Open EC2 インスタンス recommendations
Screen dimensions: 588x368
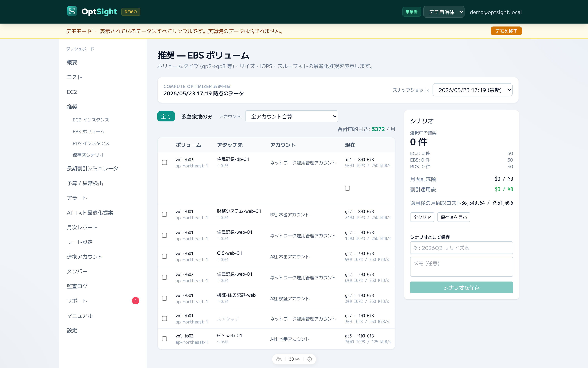(91, 120)
